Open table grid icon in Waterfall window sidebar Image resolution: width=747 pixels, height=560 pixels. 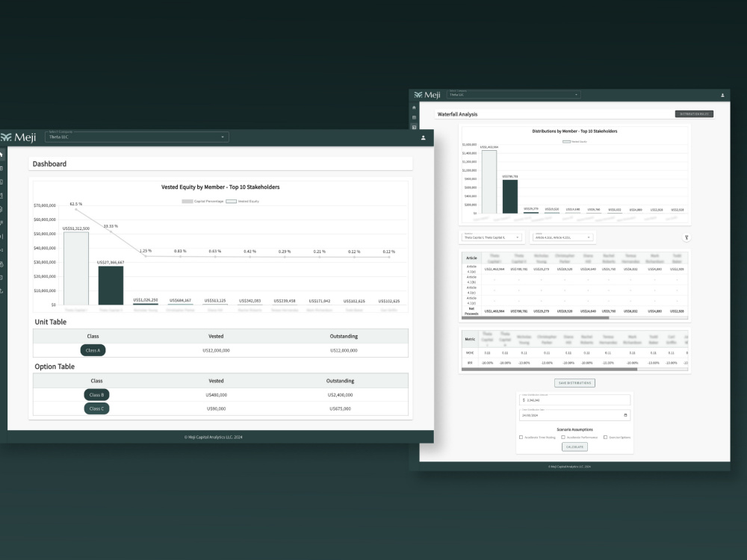click(x=414, y=118)
